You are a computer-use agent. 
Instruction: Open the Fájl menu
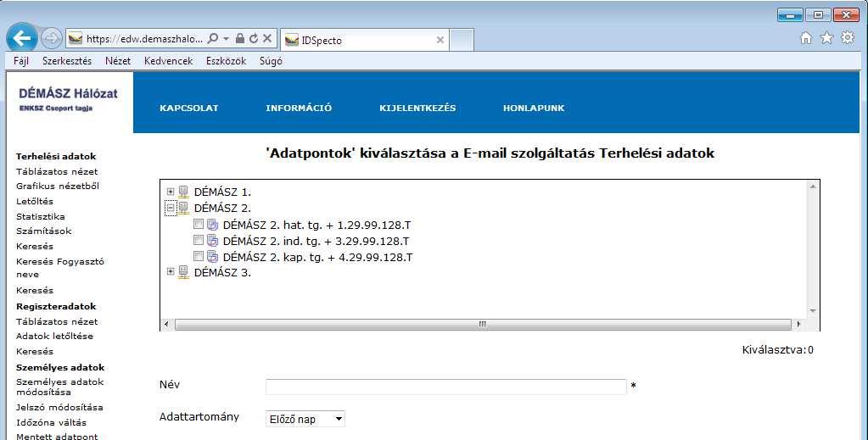point(21,61)
